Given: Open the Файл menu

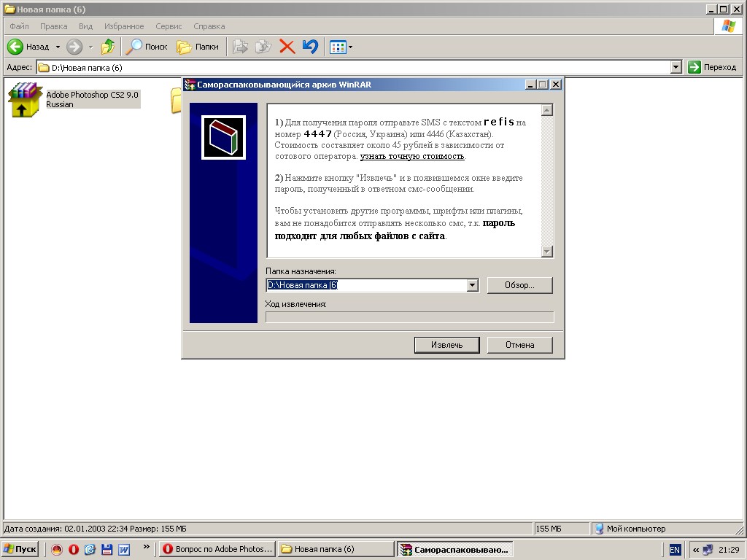Looking at the screenshot, I should point(19,26).
